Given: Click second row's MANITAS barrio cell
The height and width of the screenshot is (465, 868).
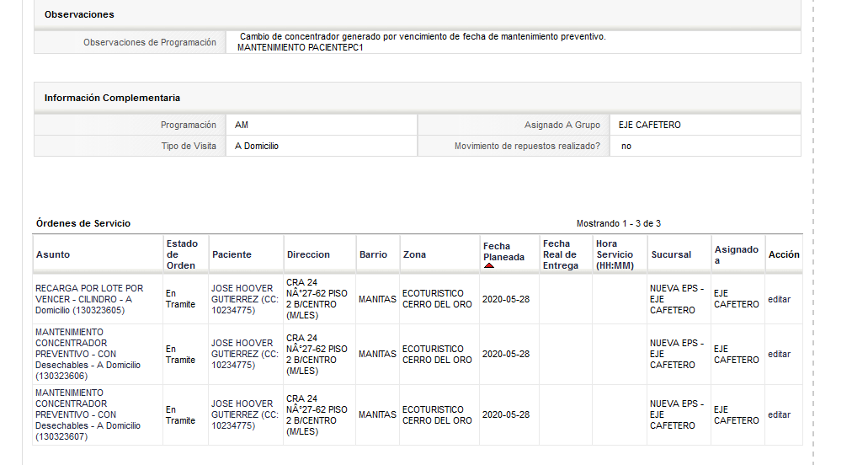Looking at the screenshot, I should 377,355.
